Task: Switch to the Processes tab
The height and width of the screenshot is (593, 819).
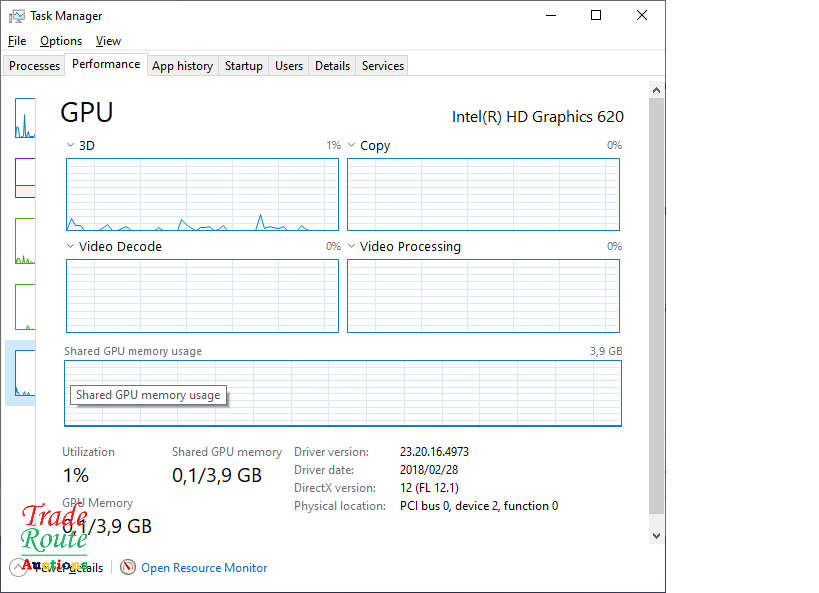Action: tap(35, 66)
